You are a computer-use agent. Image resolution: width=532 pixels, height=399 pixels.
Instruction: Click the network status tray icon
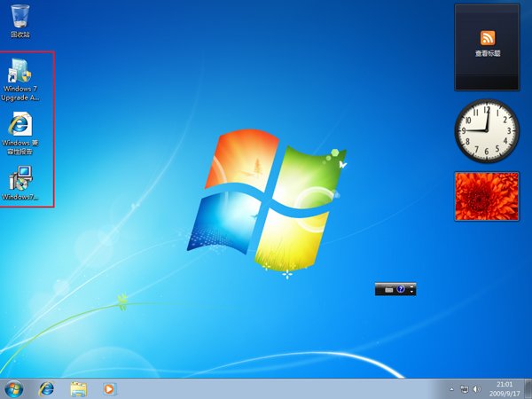click(464, 389)
